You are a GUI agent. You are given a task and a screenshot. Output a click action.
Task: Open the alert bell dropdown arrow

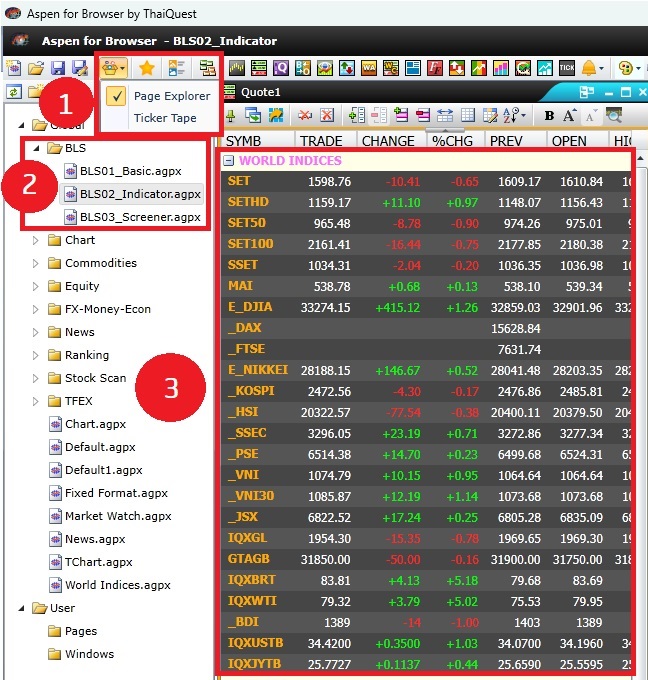(601, 69)
